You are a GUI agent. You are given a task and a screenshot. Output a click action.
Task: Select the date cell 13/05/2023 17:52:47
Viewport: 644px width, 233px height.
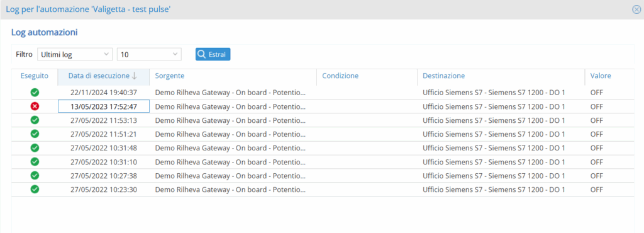[104, 106]
